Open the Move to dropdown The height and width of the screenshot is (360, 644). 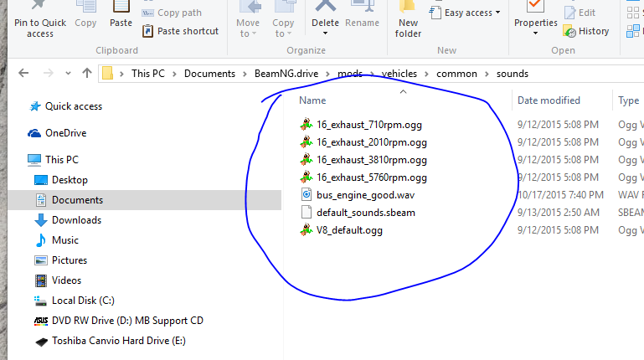point(248,20)
